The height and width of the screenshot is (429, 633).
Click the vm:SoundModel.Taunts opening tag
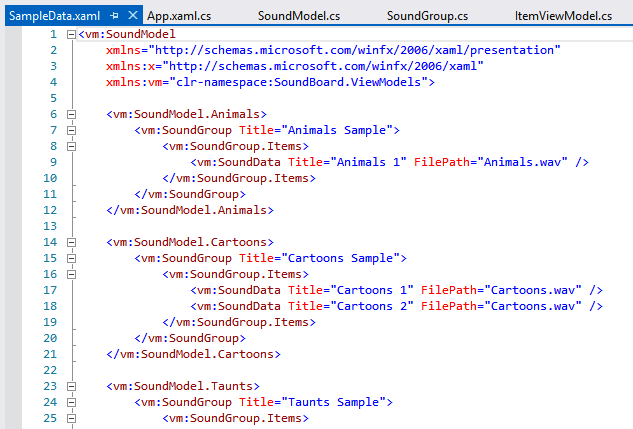coord(183,386)
